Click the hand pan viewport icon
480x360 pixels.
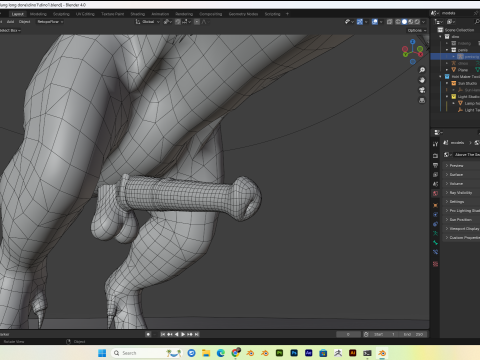coord(422,80)
